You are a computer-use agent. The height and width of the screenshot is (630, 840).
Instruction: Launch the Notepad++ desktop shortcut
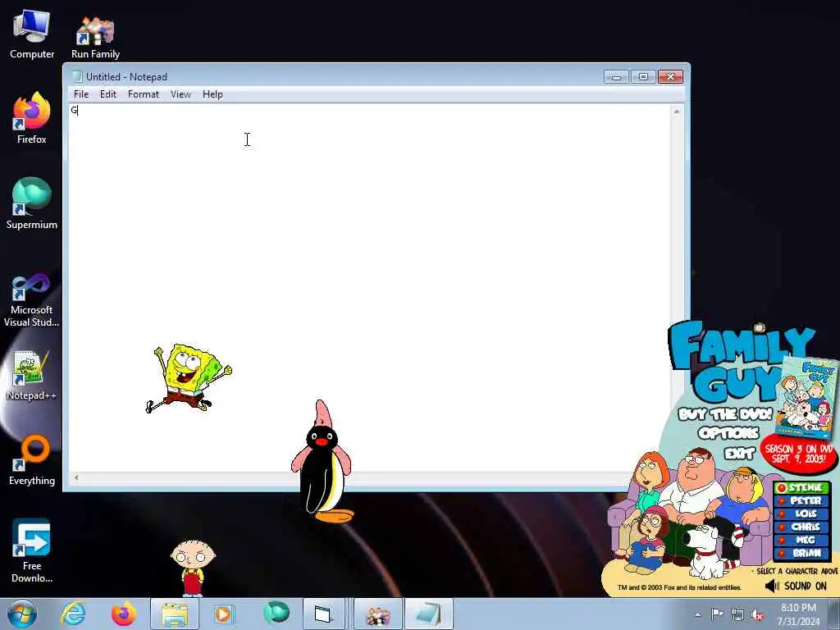coord(32,375)
